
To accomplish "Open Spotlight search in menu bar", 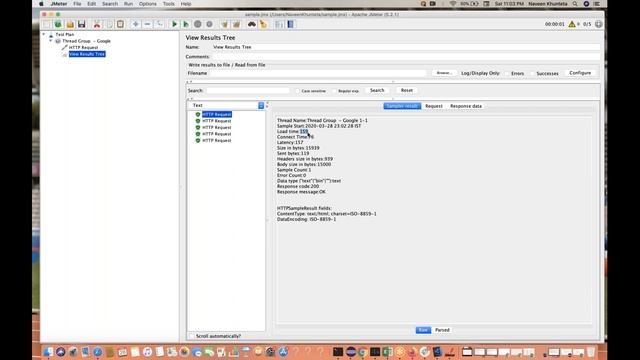I will point(575,4).
